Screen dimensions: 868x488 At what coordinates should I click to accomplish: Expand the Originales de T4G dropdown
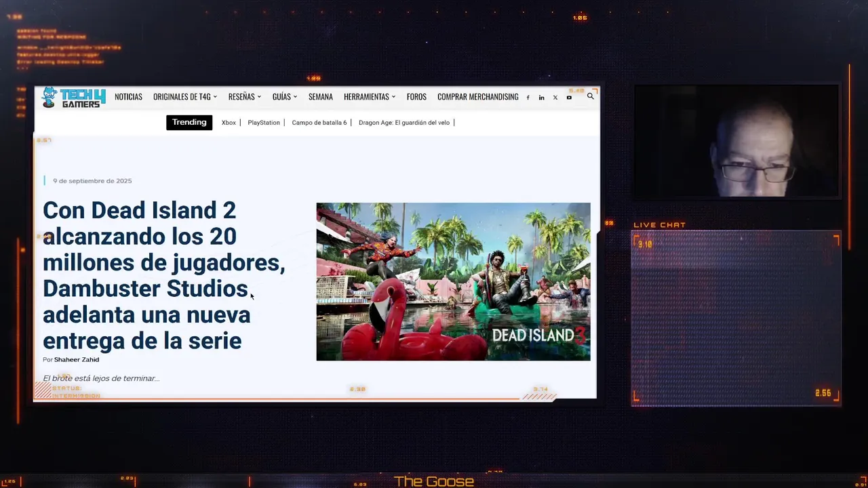click(x=184, y=97)
